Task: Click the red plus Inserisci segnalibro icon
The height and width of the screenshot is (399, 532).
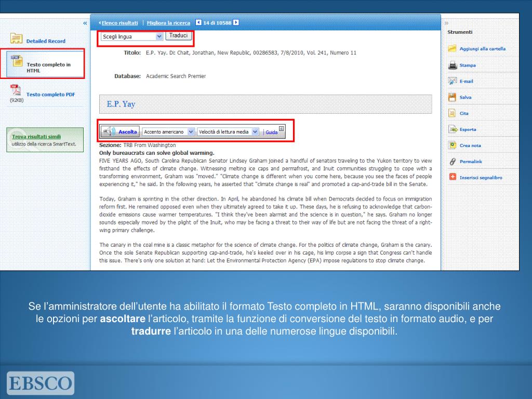Action: coord(453,177)
